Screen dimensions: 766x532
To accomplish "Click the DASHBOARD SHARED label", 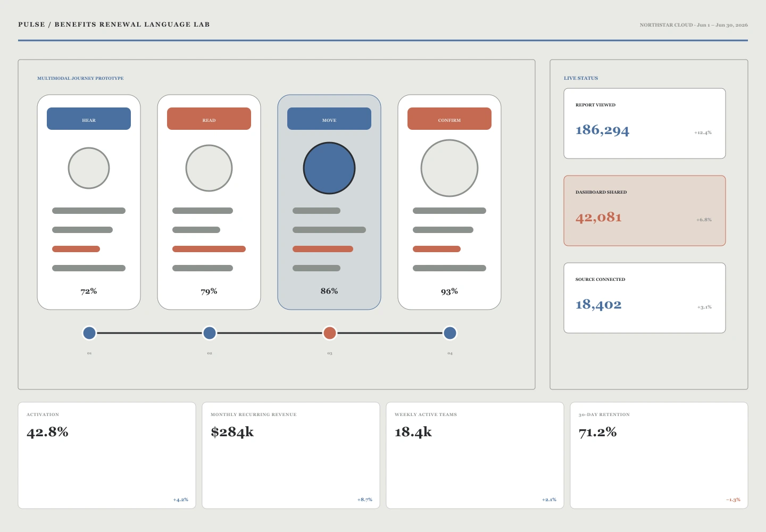I will [601, 192].
